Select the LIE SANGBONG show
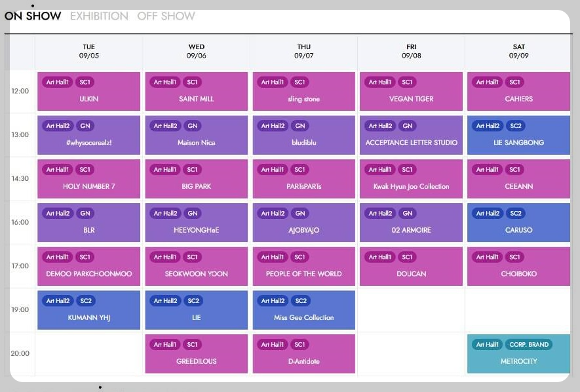580x392 pixels. point(518,135)
